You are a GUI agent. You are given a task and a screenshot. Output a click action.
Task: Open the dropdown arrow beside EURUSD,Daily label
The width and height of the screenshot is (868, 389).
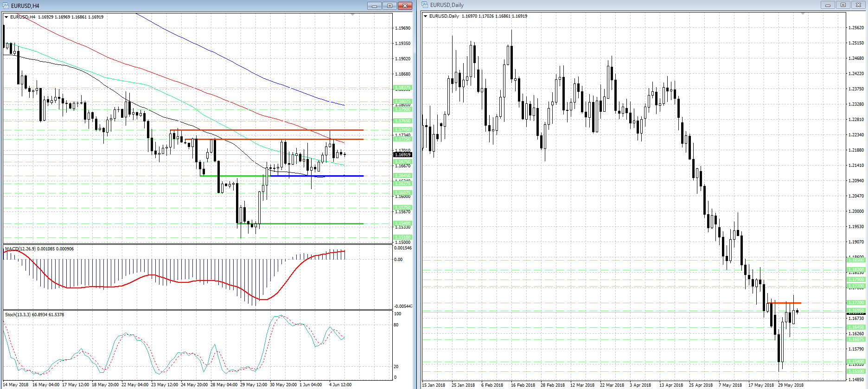[x=426, y=16]
